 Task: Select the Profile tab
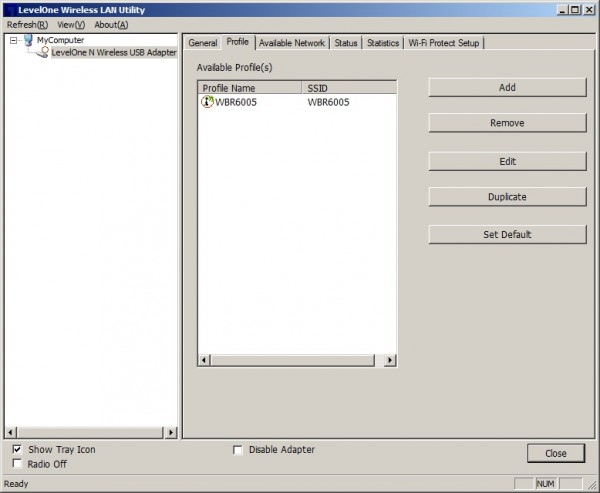(x=238, y=42)
